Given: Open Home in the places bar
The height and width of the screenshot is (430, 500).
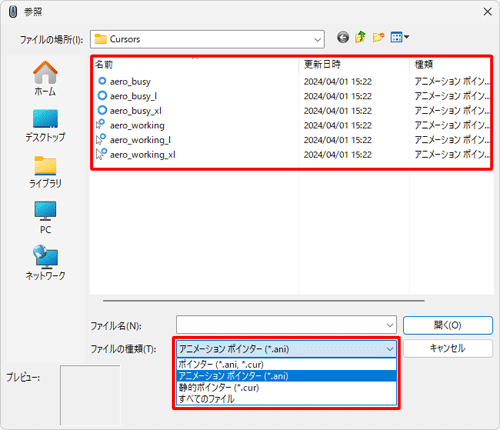Looking at the screenshot, I should pyautogui.click(x=45, y=79).
